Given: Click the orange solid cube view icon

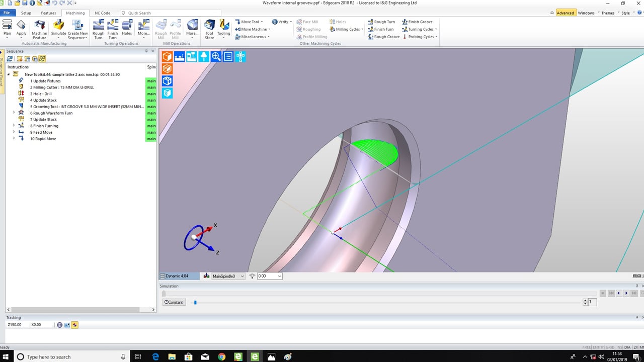Looking at the screenshot, I should click(167, 57).
